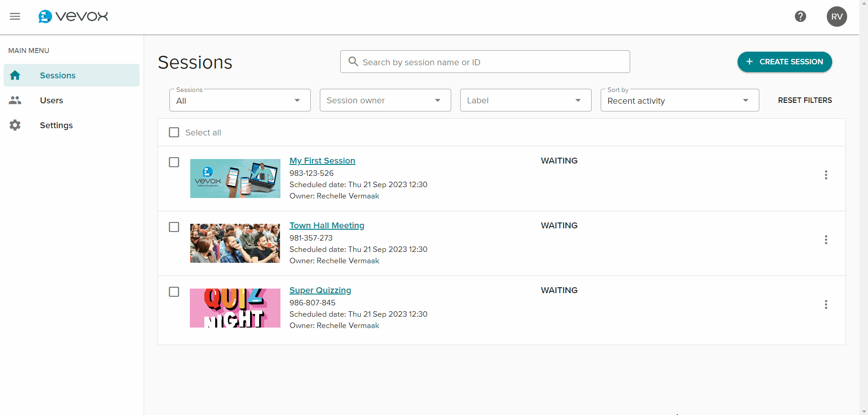Click WAITING status of Super Quizzing
The image size is (868, 415).
[x=559, y=290]
